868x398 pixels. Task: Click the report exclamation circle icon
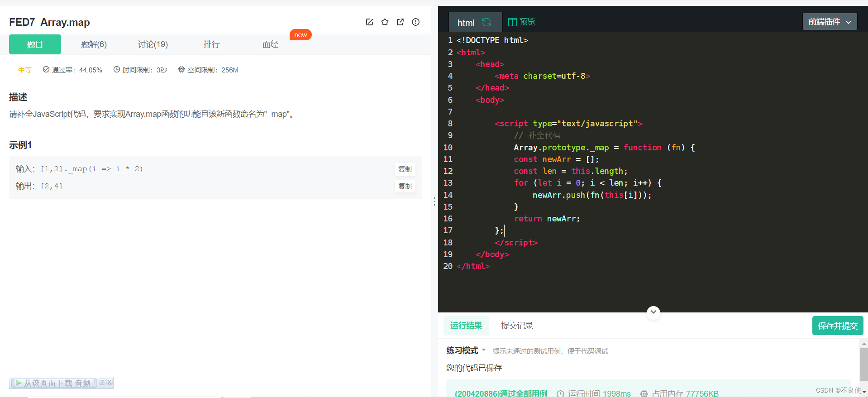pos(415,22)
